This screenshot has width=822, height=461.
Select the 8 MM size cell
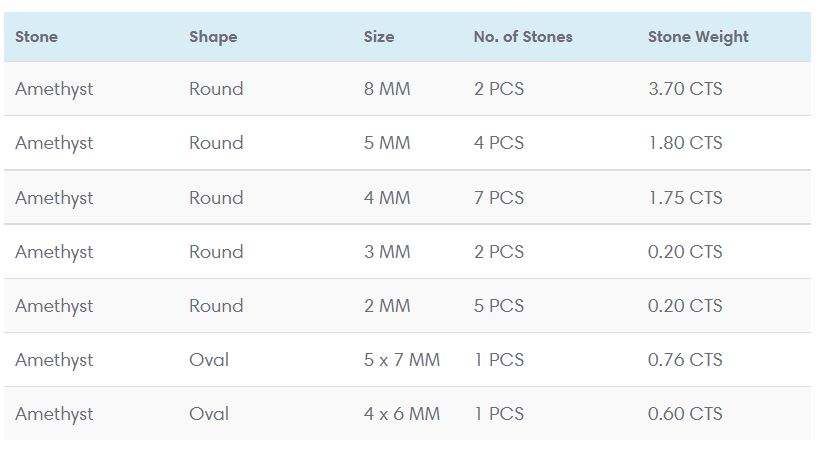(x=387, y=89)
